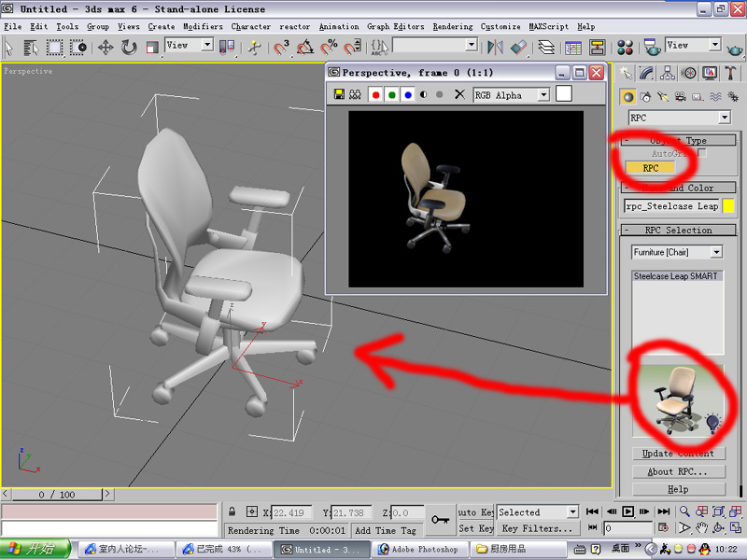Select the Cameras category icon
Screen dimensions: 747x560
(681, 97)
